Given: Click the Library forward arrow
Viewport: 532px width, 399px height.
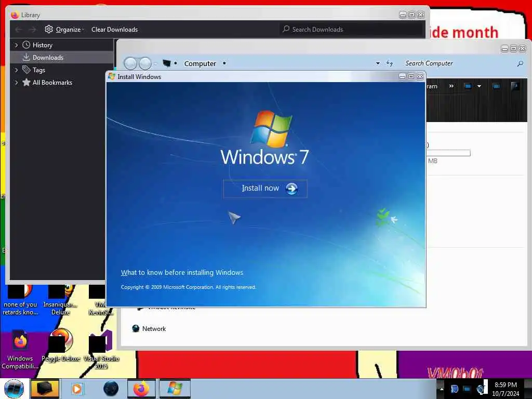Looking at the screenshot, I should pos(32,30).
